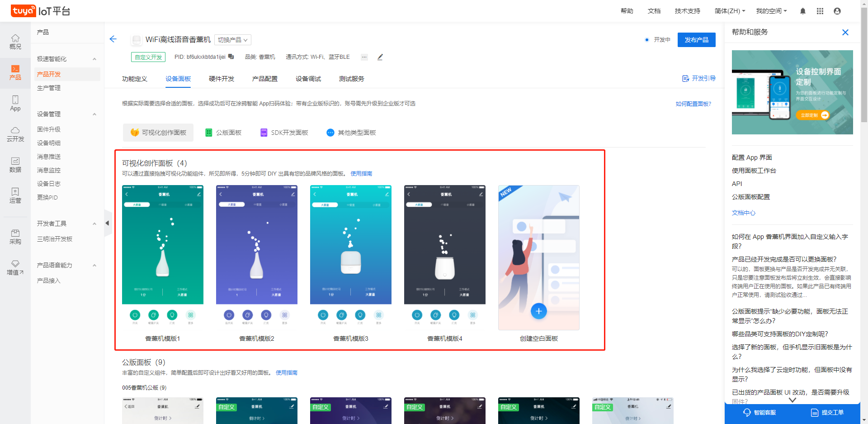Open the 云开发 cloud sidebar icon

pos(15,134)
